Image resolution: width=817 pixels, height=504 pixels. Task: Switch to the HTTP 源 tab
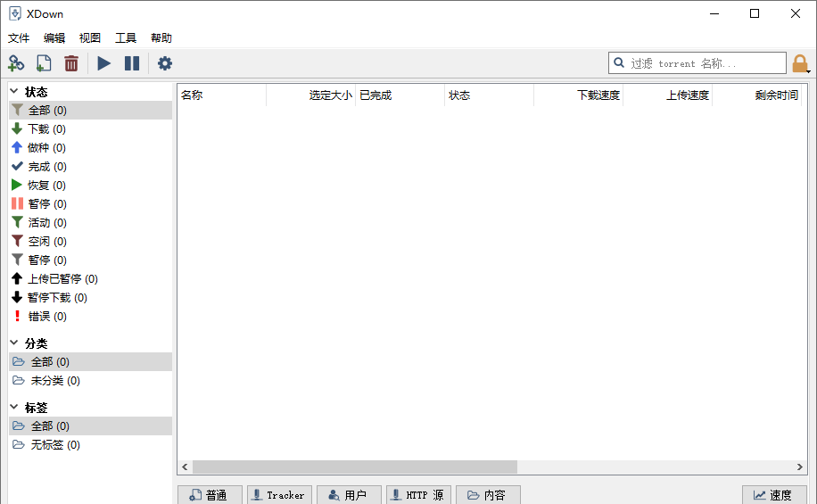[419, 495]
